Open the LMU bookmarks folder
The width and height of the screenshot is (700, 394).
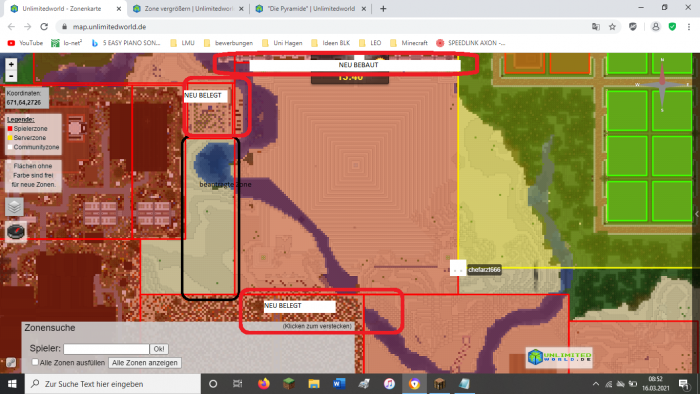tap(183, 43)
